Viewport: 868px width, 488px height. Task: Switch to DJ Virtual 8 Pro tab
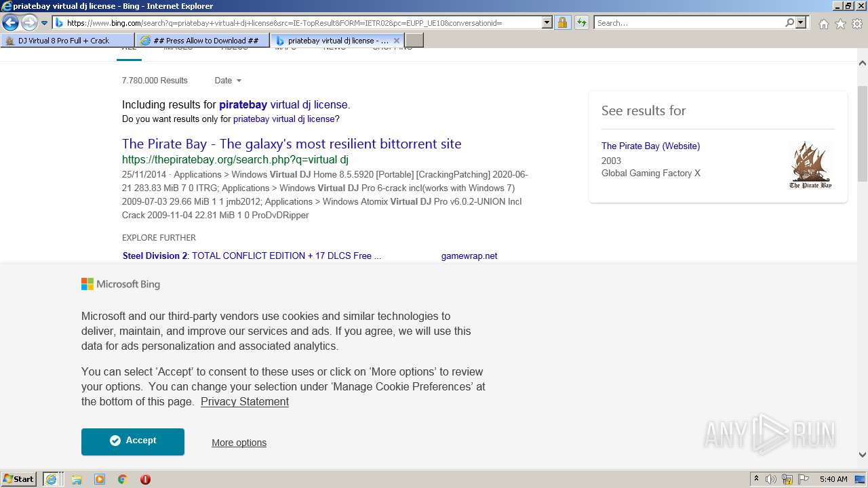(67, 41)
